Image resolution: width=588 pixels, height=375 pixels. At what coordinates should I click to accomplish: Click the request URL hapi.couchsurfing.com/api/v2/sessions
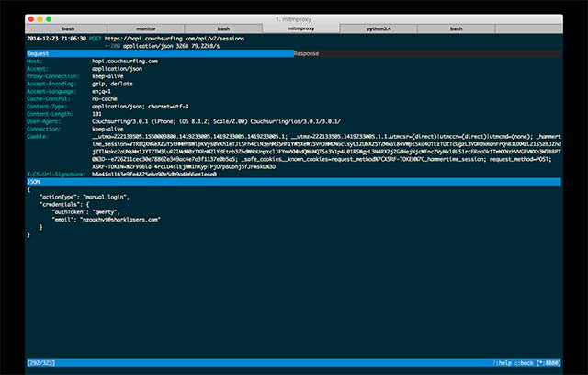(x=175, y=39)
